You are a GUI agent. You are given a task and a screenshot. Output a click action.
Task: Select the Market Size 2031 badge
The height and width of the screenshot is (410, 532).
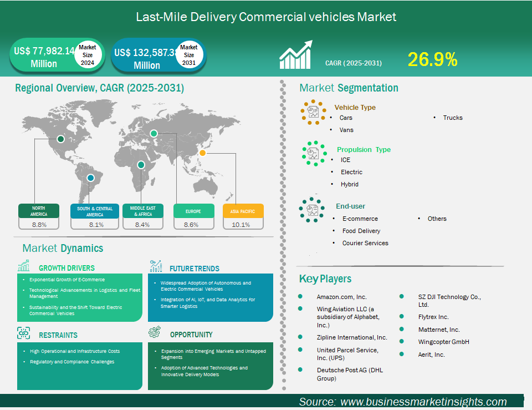pyautogui.click(x=189, y=55)
